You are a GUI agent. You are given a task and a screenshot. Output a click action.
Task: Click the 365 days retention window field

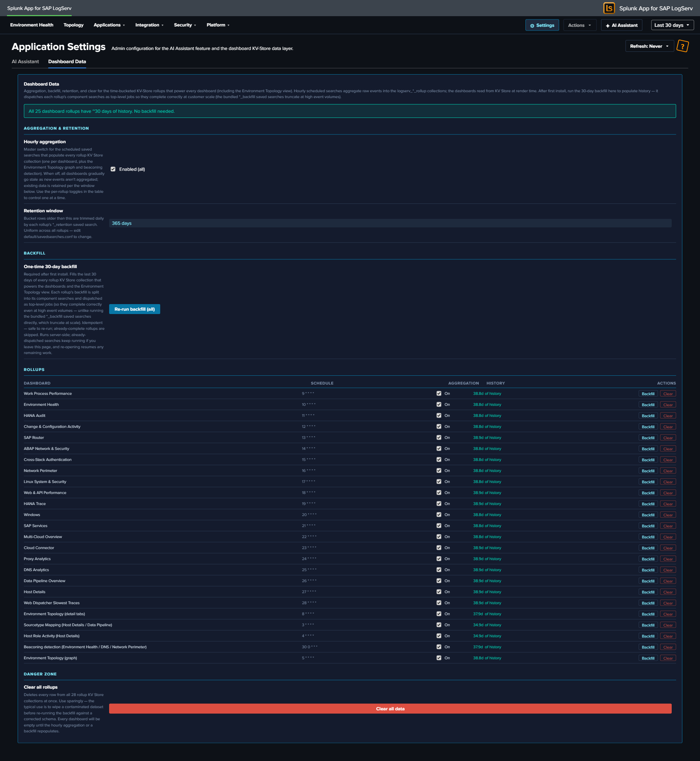tap(390, 223)
